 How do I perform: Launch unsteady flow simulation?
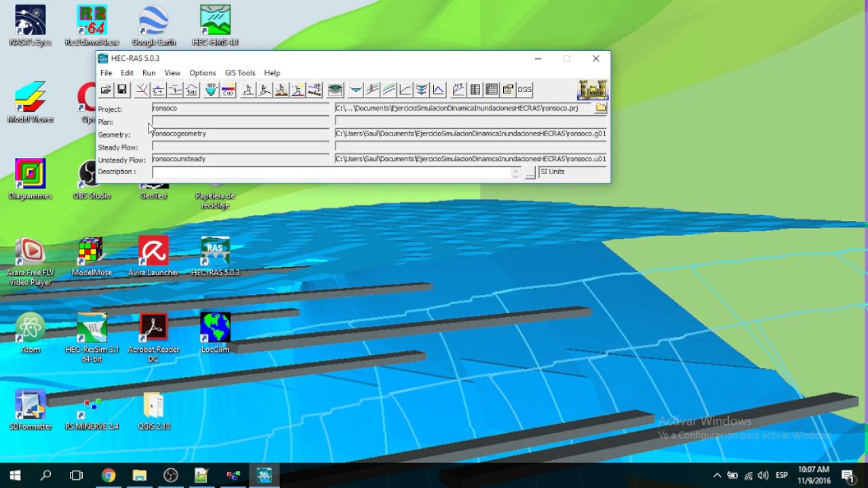pyautogui.click(x=264, y=89)
